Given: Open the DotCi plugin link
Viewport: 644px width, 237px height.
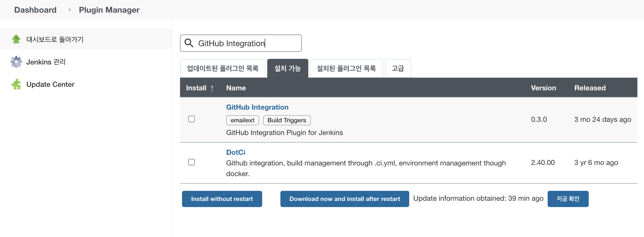Looking at the screenshot, I should point(235,152).
